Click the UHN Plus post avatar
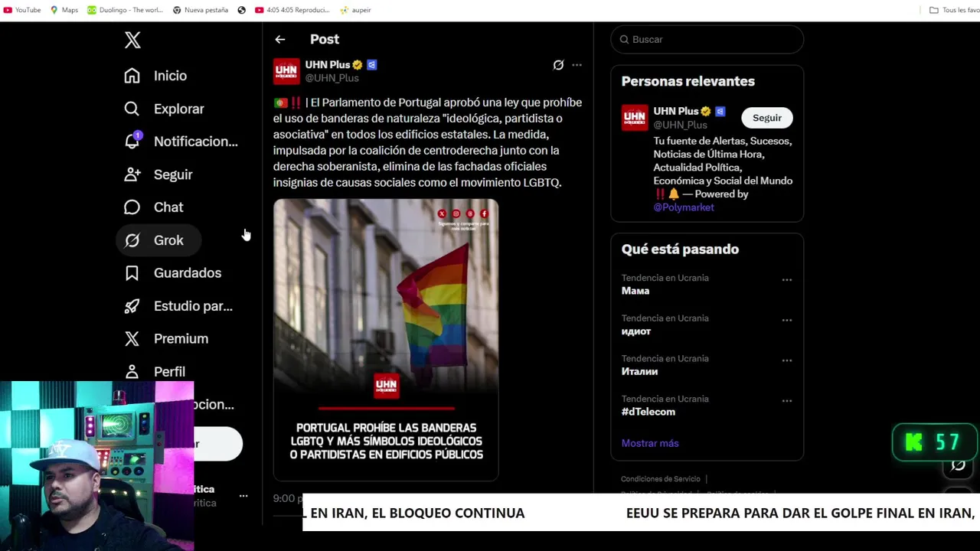The height and width of the screenshot is (551, 980). coord(286,71)
